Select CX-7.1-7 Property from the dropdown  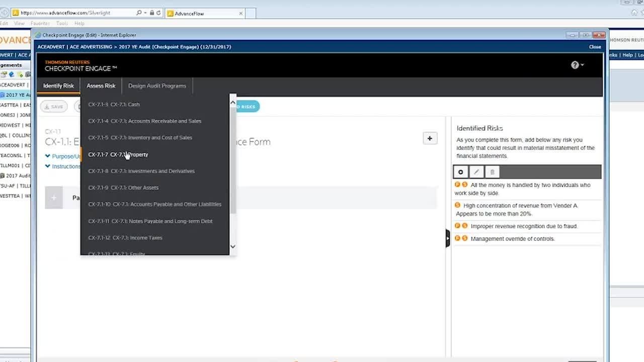(118, 154)
